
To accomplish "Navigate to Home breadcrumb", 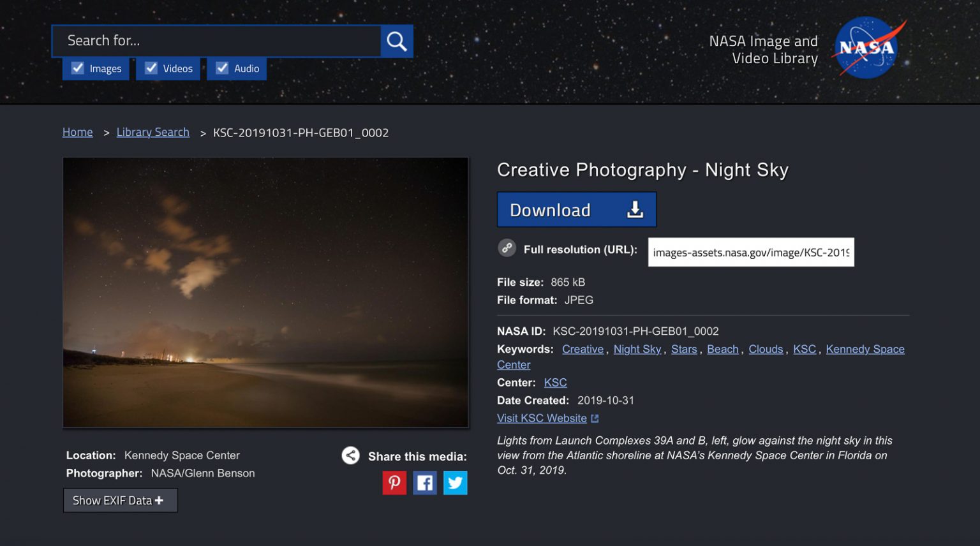I will tap(77, 132).
